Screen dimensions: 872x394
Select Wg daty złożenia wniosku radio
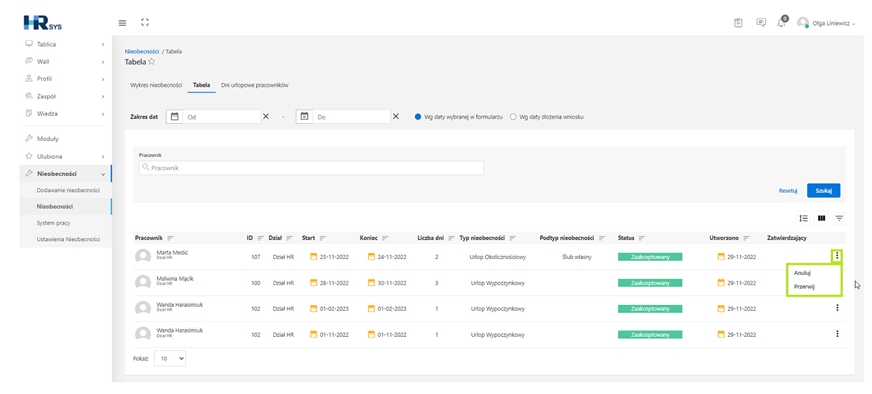click(513, 117)
